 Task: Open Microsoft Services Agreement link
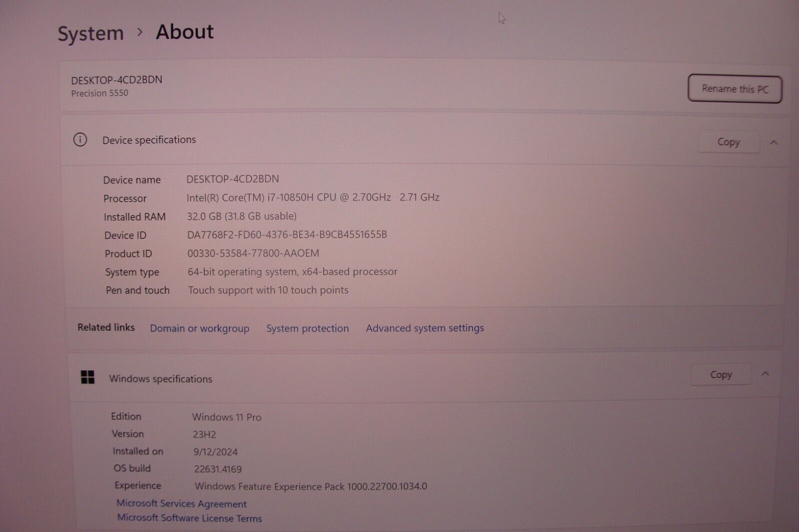[x=181, y=504]
